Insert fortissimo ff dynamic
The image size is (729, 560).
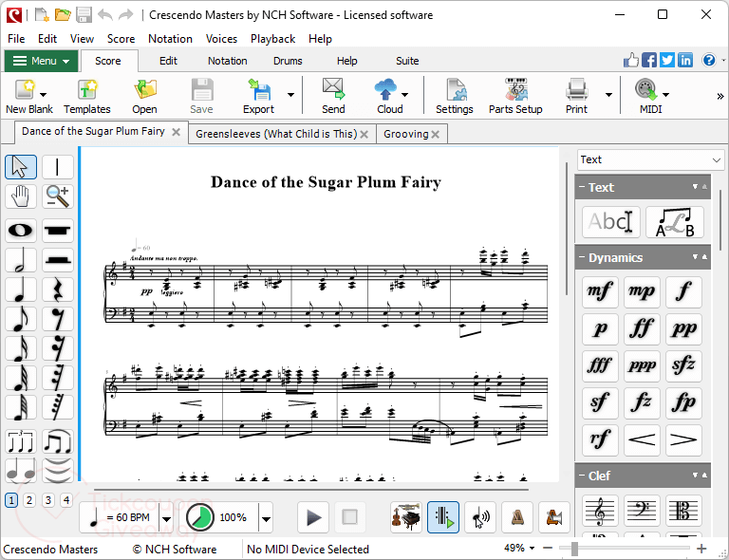tap(642, 329)
